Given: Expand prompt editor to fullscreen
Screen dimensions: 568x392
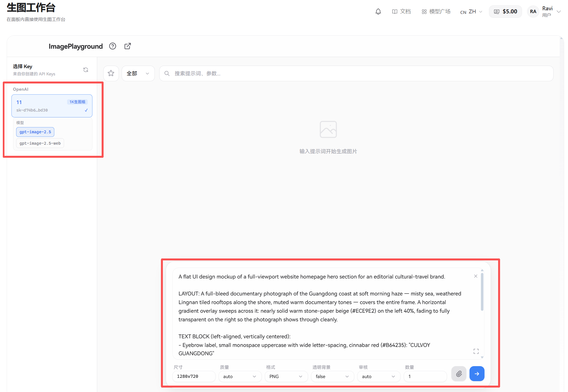Looking at the screenshot, I should [476, 351].
